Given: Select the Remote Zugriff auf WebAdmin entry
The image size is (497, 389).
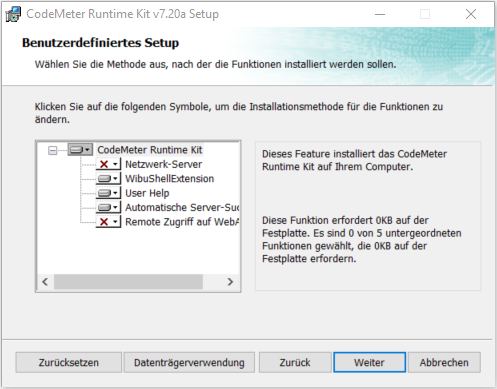Looking at the screenshot, I should tap(182, 222).
